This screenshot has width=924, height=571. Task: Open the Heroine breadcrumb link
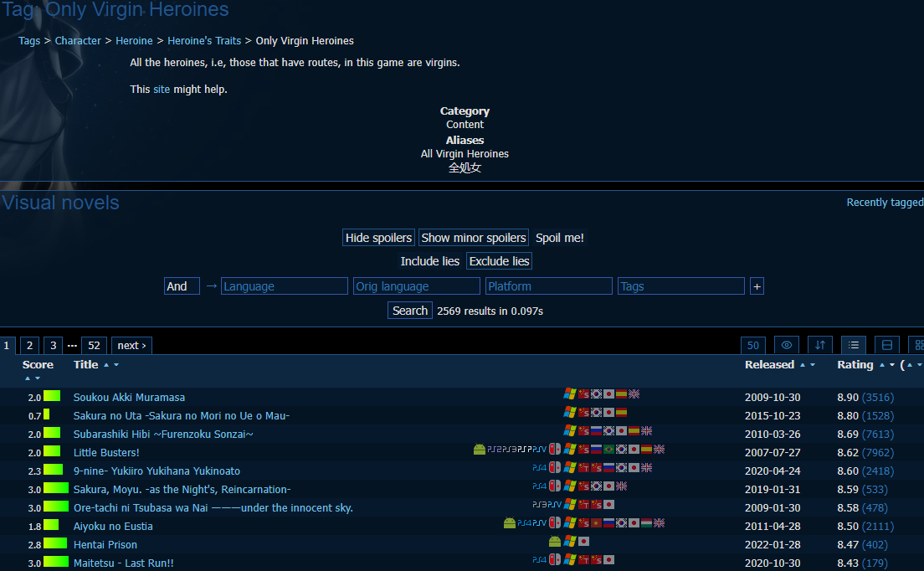click(x=134, y=41)
